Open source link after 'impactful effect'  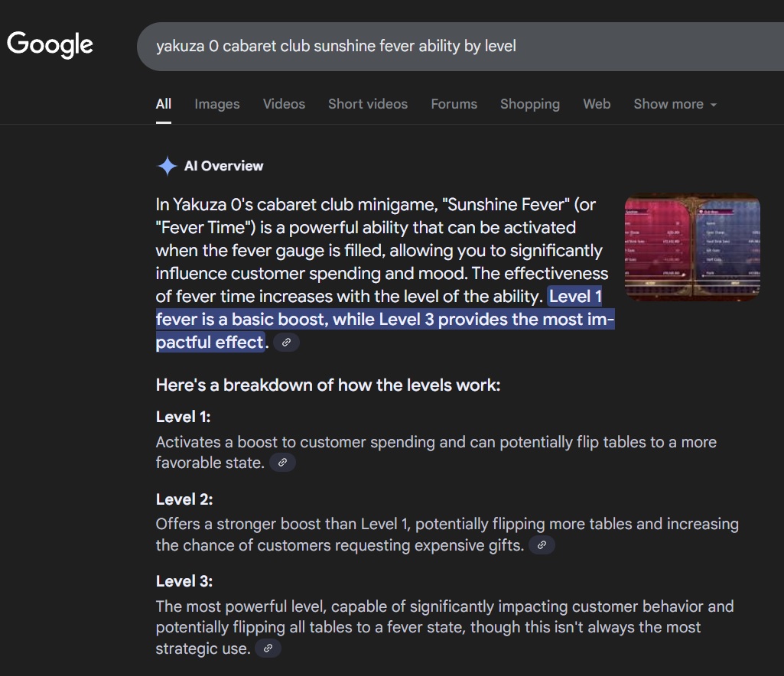pyautogui.click(x=287, y=343)
